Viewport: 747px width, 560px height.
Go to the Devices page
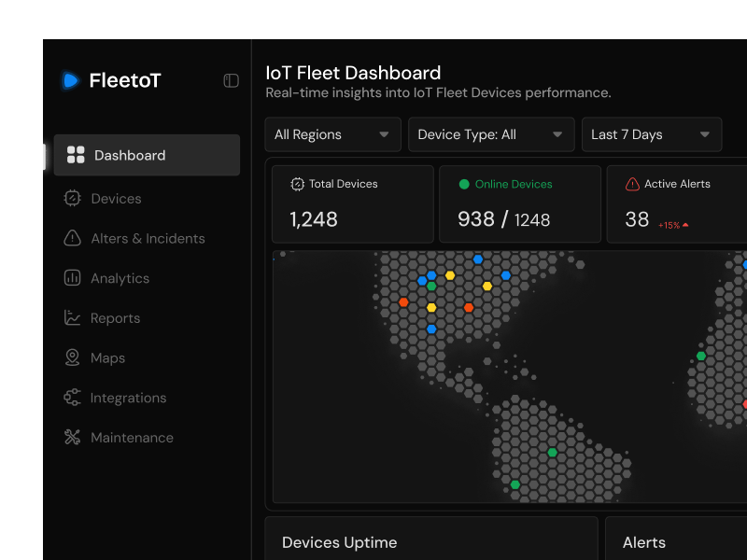(116, 199)
